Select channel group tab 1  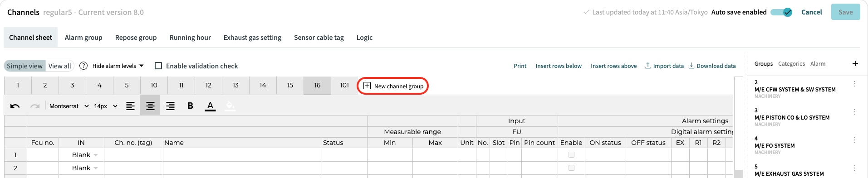(x=18, y=85)
